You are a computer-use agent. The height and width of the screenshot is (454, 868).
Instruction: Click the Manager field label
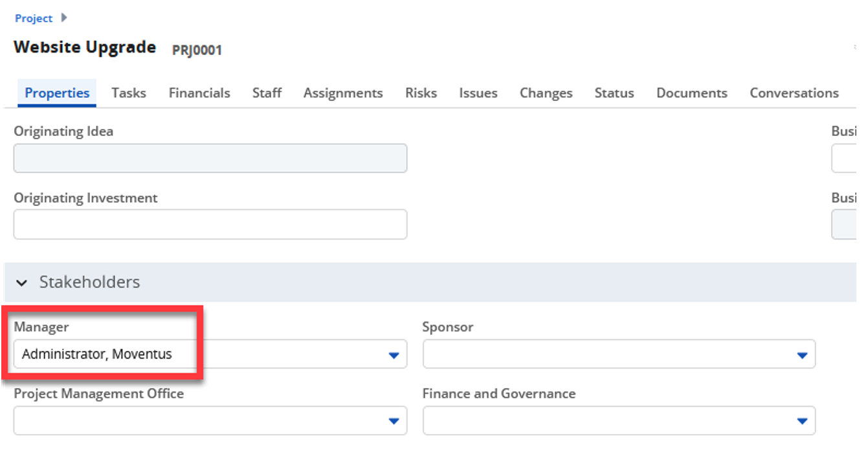tap(41, 327)
